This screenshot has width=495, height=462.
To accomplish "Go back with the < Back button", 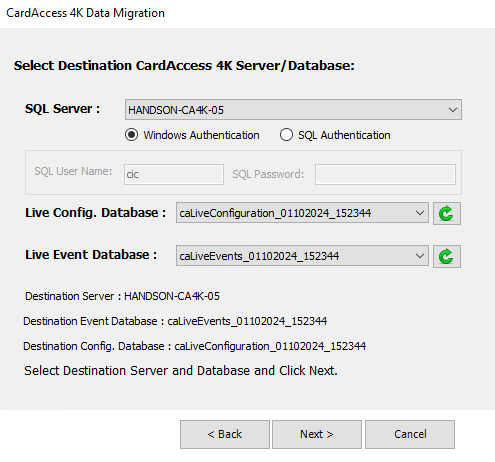I will point(225,434).
